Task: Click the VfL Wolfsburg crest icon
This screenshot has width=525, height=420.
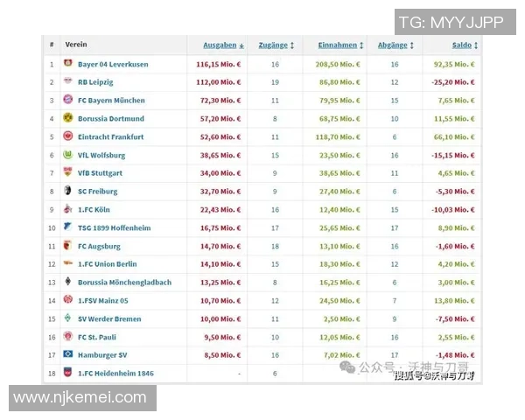Action: click(68, 155)
